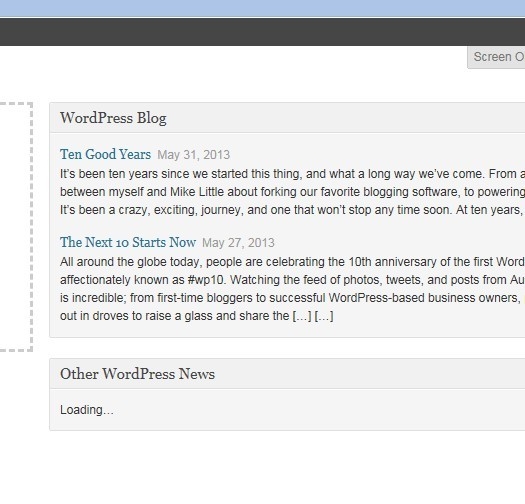Open the Screen Options tab
The image size is (525, 504).
496,57
